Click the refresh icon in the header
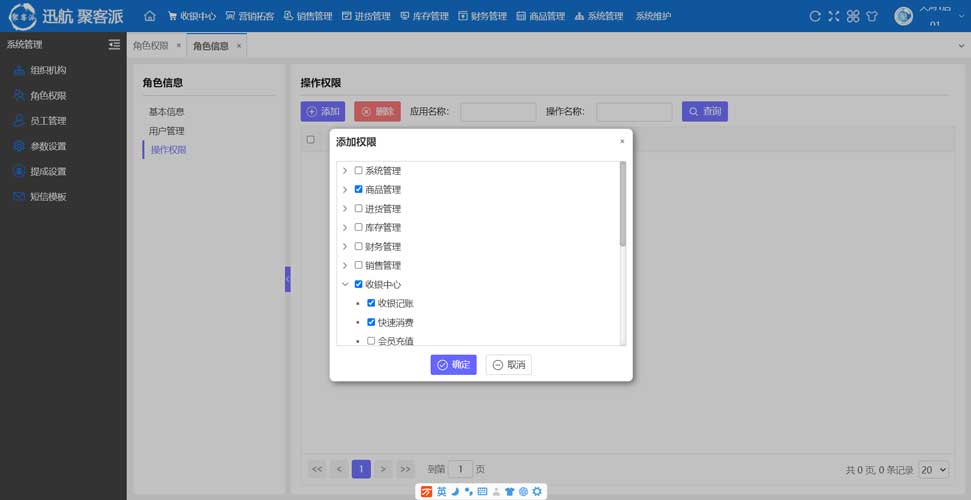 point(815,16)
